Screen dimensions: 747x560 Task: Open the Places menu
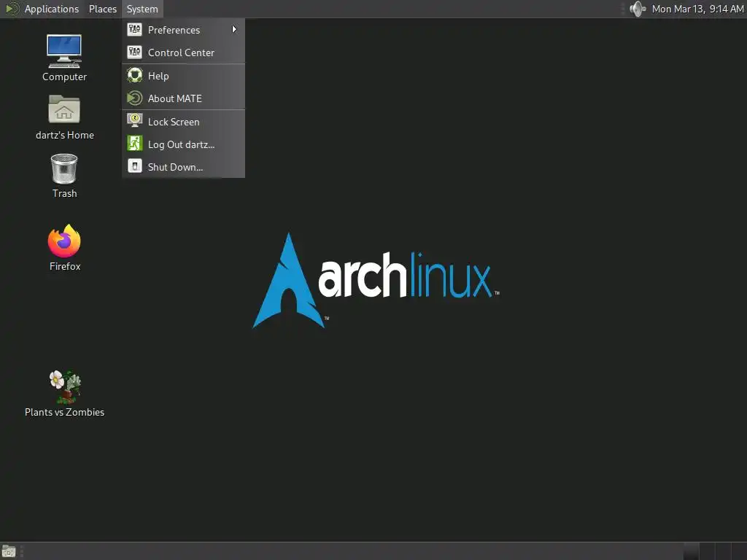[103, 9]
